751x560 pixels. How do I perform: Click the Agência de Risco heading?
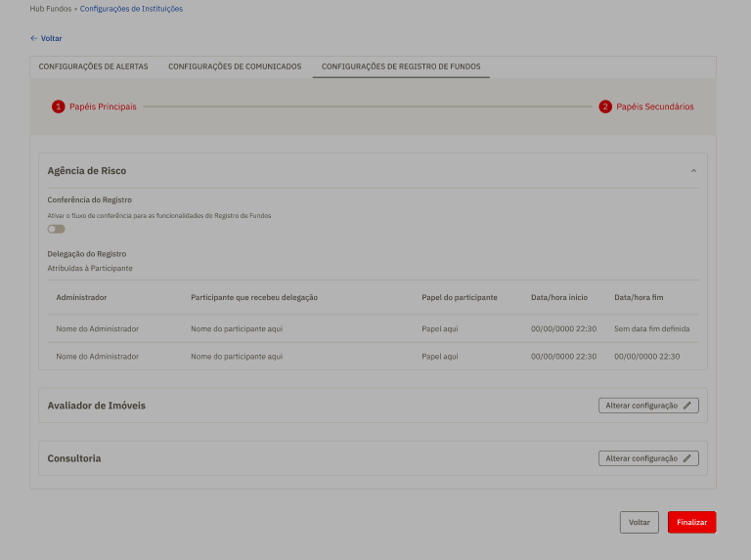(x=87, y=171)
